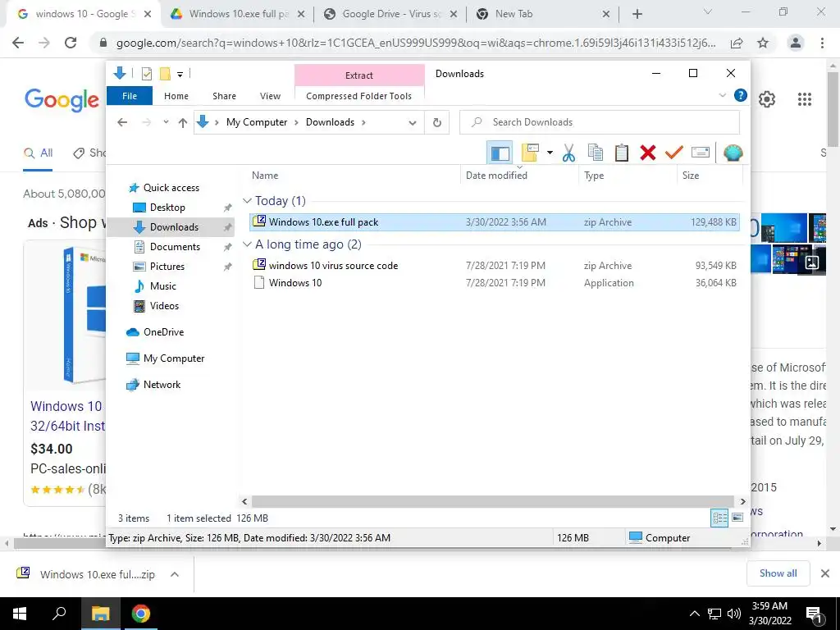Viewport: 840px width, 630px height.
Task: Open dropdown arrow beside the organize icon
Action: 550,153
